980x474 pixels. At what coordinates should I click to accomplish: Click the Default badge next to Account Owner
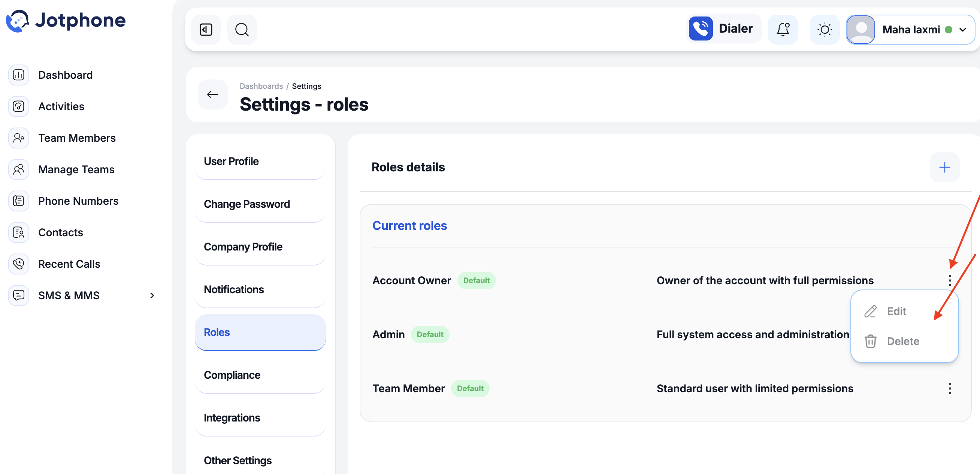tap(476, 280)
